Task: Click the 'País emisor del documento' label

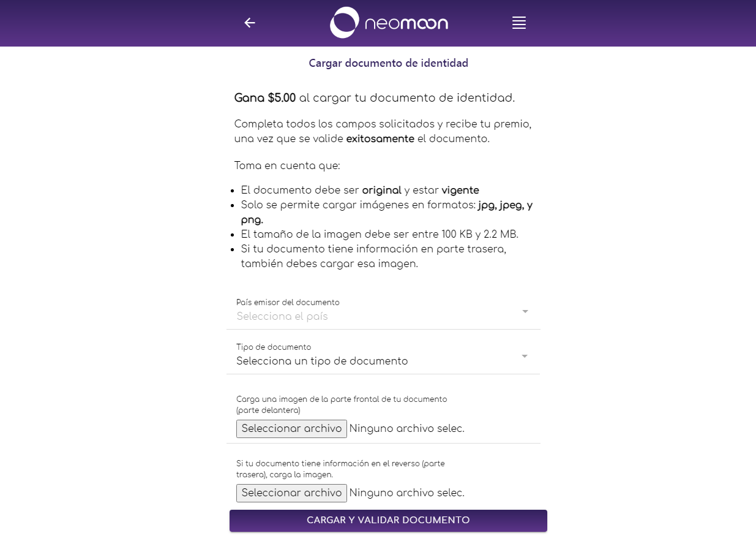Action: coord(288,303)
